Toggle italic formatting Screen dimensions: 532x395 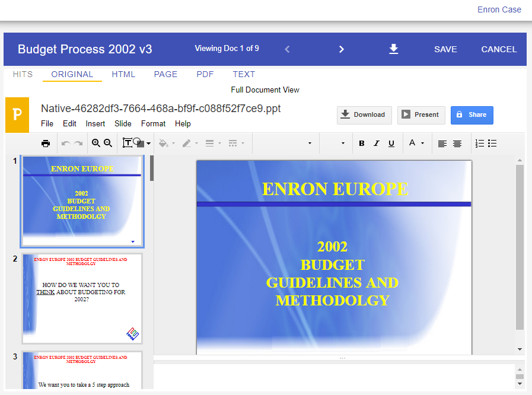[x=376, y=144]
